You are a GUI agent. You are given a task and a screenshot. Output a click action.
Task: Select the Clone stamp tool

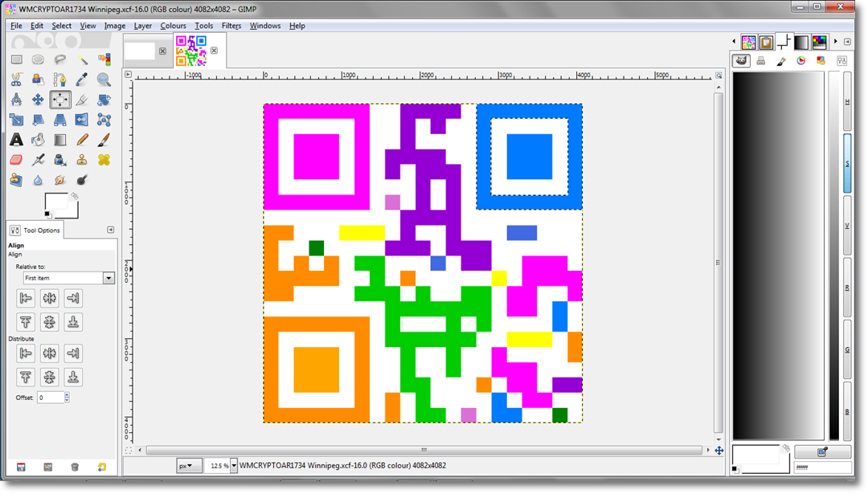(x=82, y=160)
